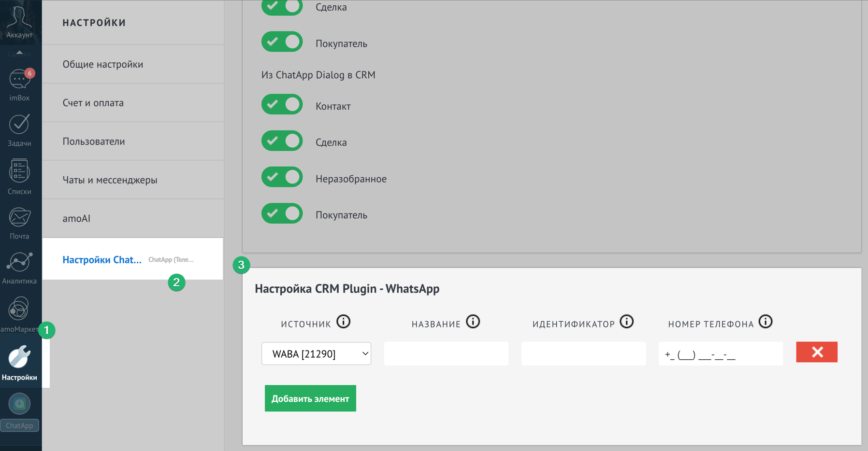Show info tooltip for Номер телефона
Viewport: 868px width, 451px height.
765,322
